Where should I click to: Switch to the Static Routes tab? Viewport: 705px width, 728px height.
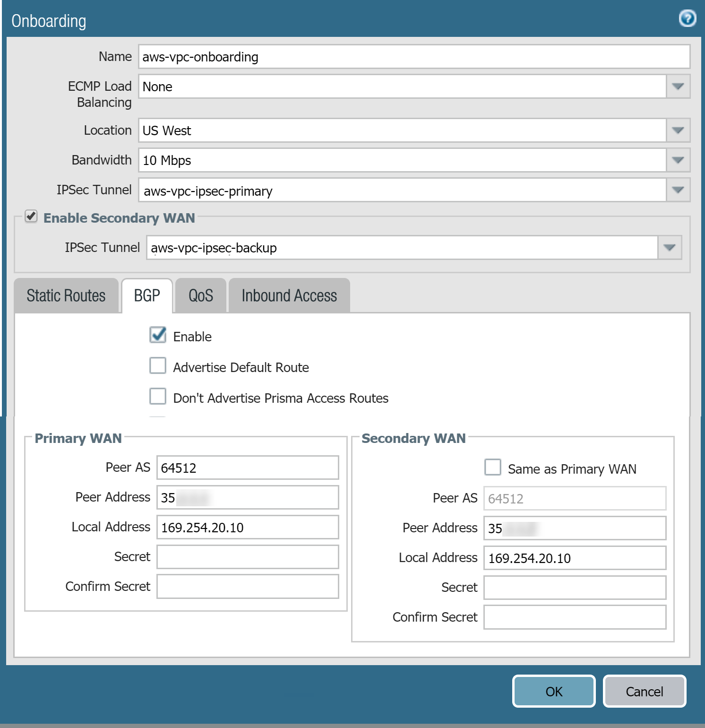pos(66,296)
